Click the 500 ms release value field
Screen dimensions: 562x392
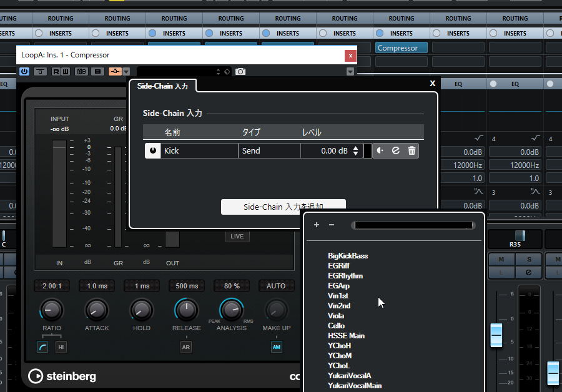[187, 286]
